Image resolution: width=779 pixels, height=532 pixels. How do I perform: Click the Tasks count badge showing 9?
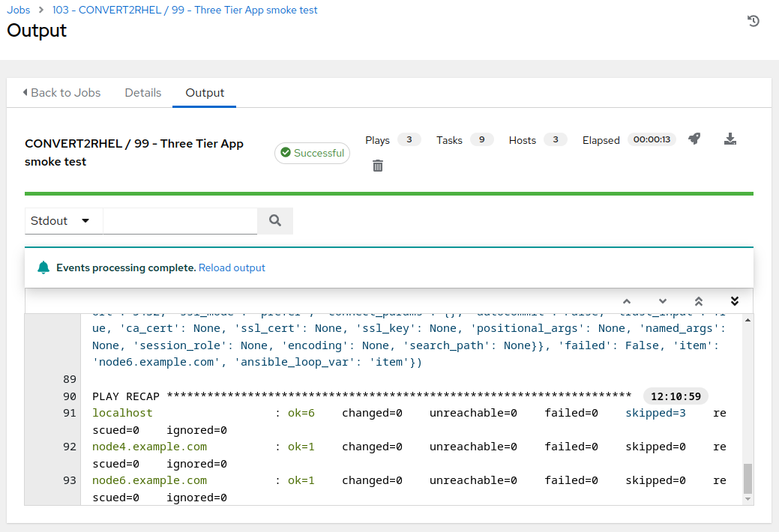pos(481,139)
